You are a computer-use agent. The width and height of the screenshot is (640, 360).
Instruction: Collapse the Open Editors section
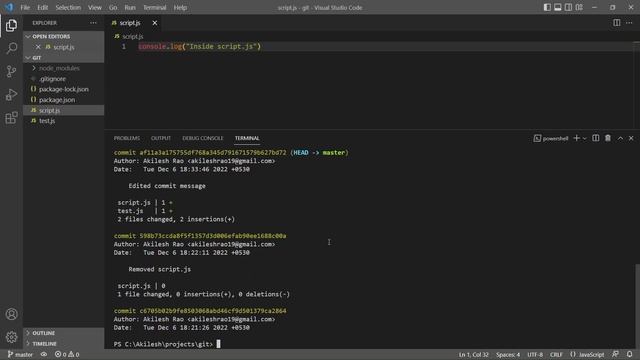pyautogui.click(x=63, y=36)
